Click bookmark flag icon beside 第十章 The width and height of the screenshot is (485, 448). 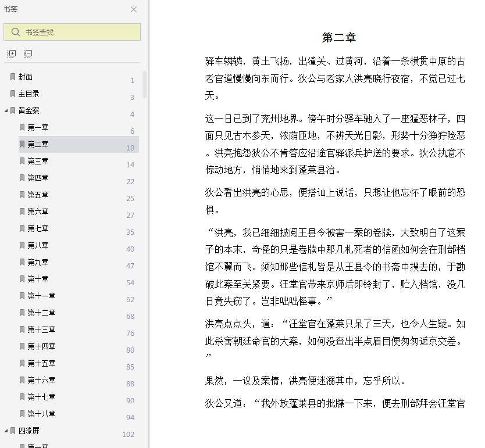click(x=22, y=279)
